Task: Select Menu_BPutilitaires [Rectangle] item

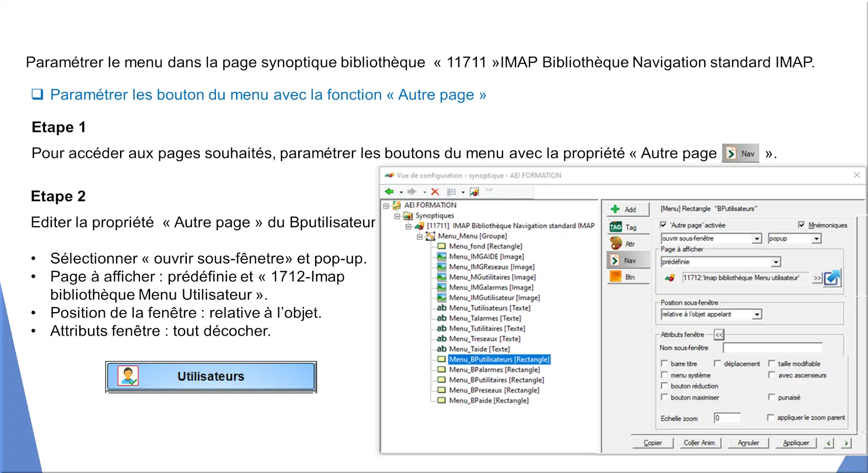Action: 496,380
